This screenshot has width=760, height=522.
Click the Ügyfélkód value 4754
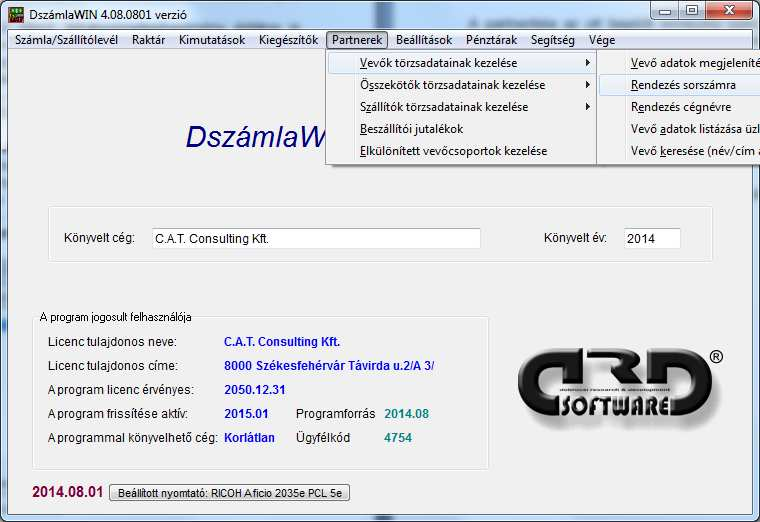pyautogui.click(x=398, y=438)
